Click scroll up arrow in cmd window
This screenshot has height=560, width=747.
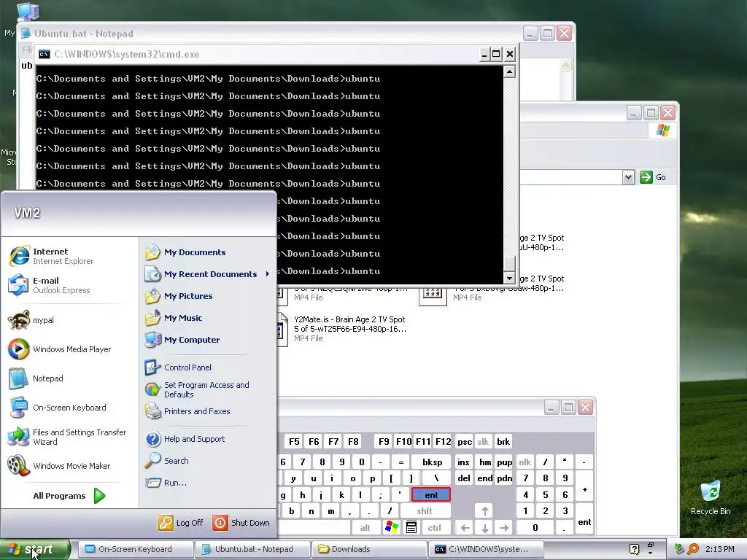click(x=509, y=72)
